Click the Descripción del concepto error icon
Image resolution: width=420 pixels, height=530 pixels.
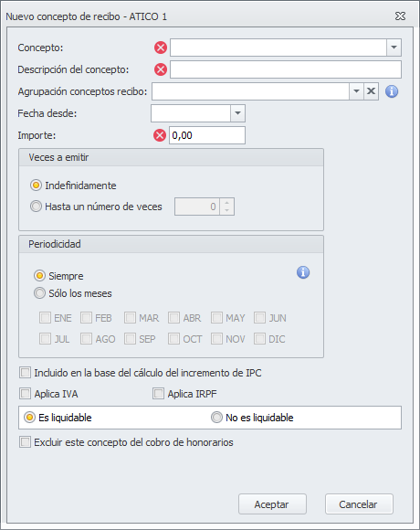pyautogui.click(x=161, y=69)
